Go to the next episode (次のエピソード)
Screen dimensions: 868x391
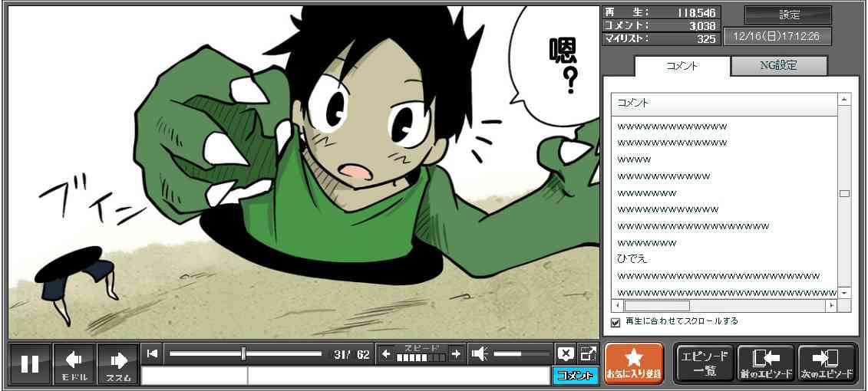pos(827,363)
